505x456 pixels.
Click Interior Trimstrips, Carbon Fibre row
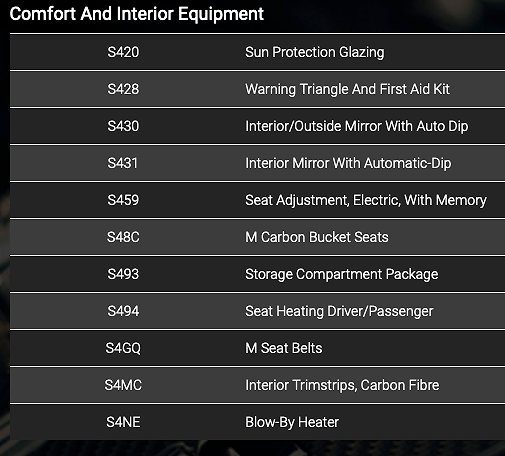(x=257, y=385)
